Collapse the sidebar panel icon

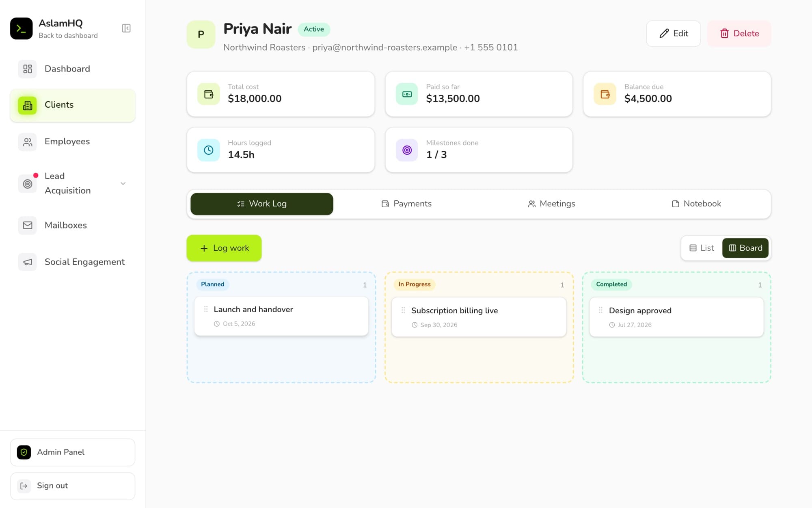pyautogui.click(x=126, y=28)
